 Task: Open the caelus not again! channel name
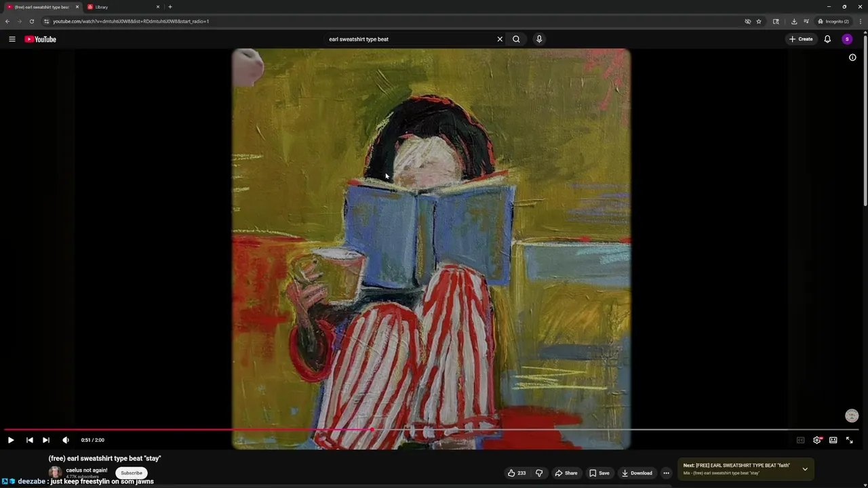coord(87,470)
